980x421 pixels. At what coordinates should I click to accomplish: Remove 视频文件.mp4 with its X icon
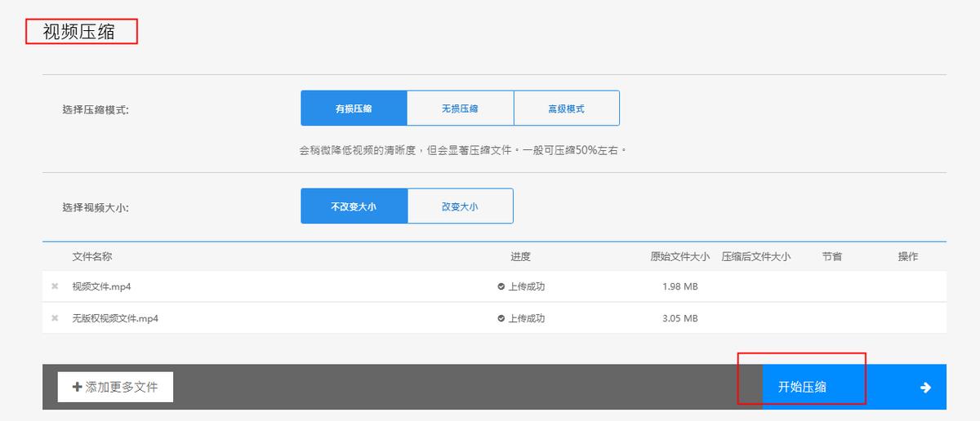point(55,286)
